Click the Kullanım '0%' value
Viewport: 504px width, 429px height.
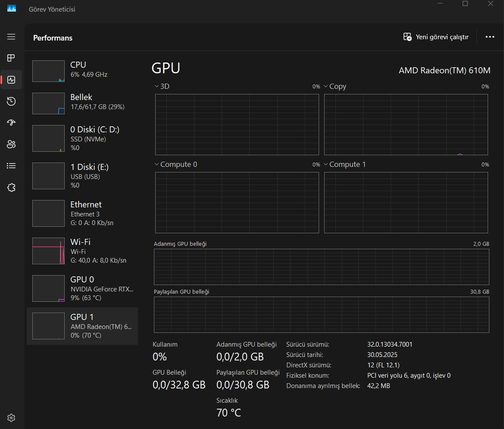pos(160,357)
